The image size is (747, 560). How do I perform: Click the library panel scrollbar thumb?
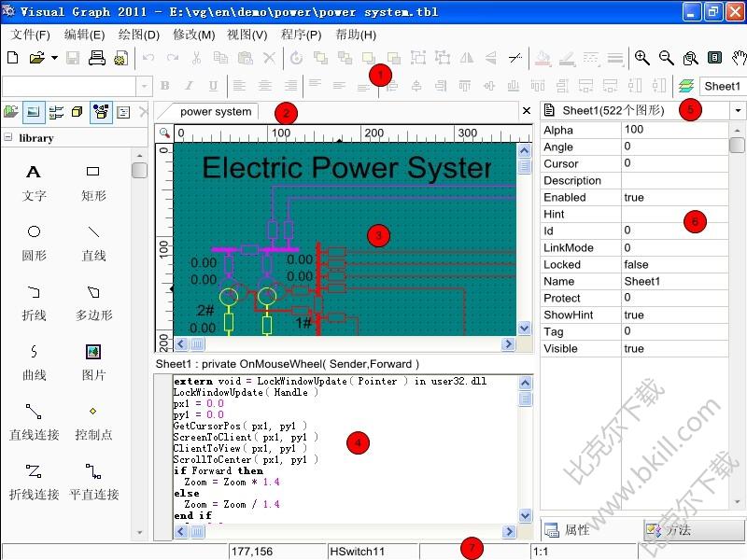(x=139, y=170)
